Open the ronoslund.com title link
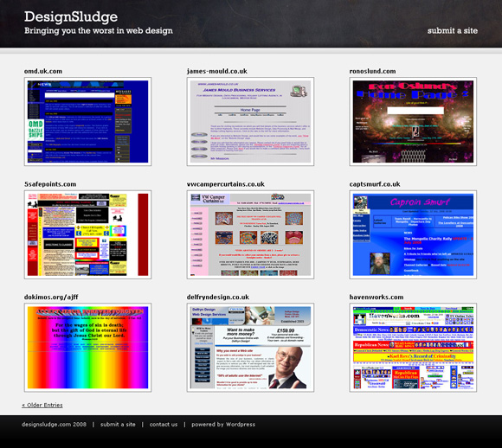 click(x=372, y=71)
